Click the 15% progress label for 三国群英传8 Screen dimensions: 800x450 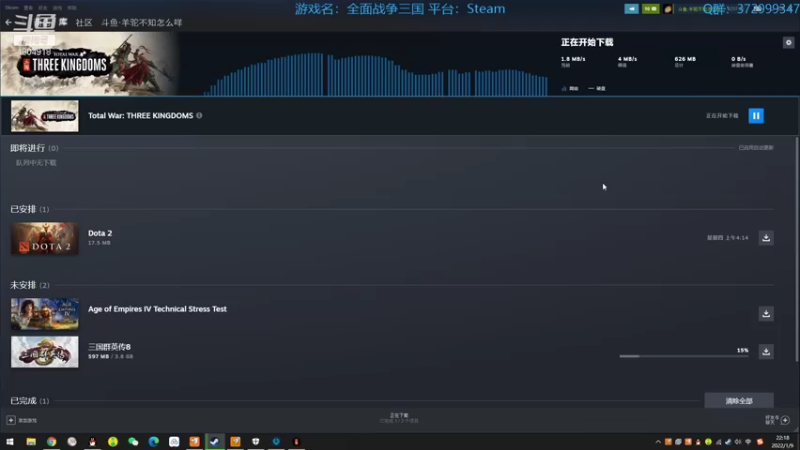[742, 350]
